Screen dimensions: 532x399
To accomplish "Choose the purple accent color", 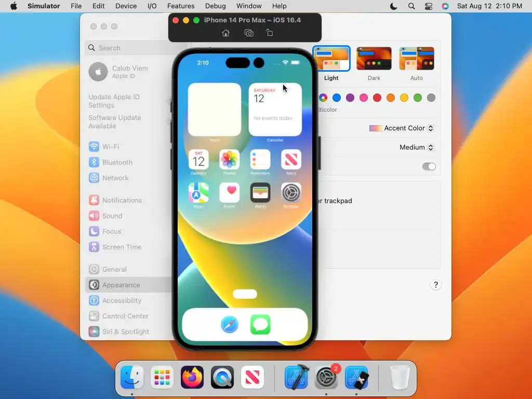I will tap(350, 98).
